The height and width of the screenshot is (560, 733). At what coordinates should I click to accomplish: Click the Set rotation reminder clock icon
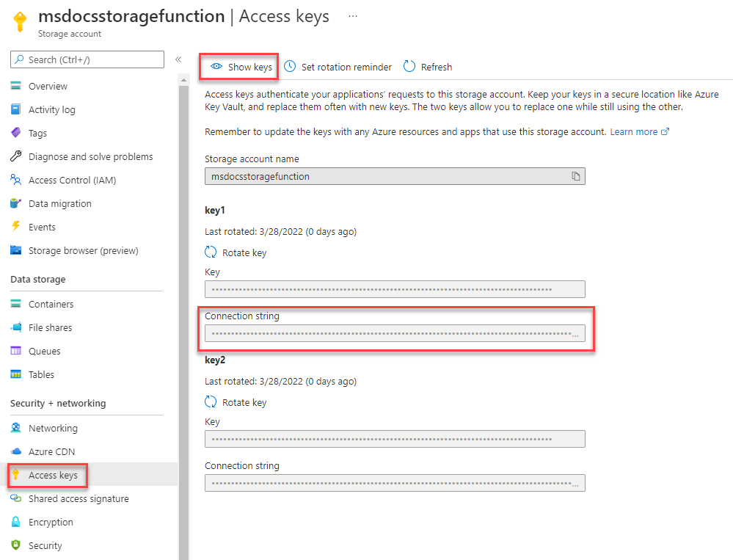[291, 67]
